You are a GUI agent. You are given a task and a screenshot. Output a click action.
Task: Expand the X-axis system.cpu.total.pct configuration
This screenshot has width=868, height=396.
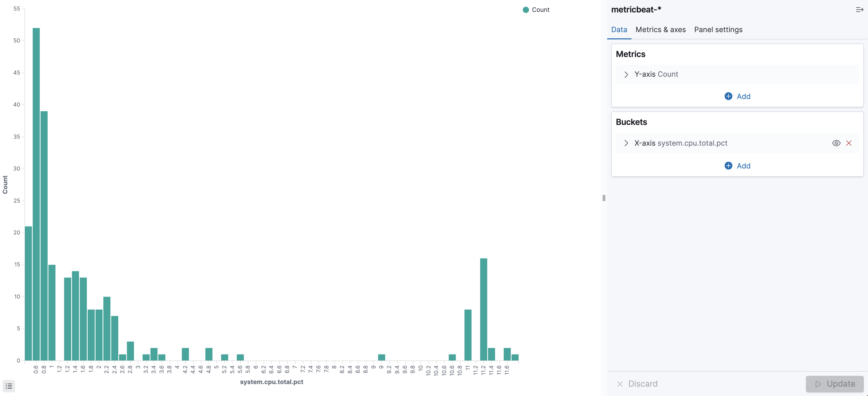click(626, 143)
